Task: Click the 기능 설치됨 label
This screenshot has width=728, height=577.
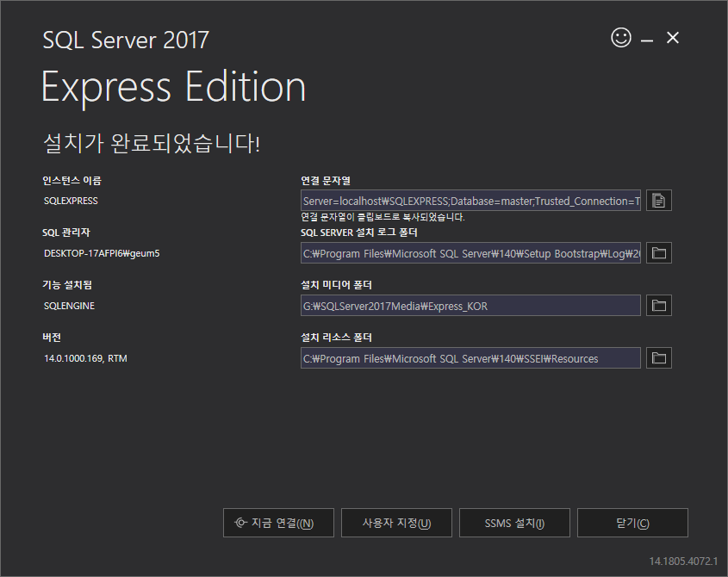Action: (67, 285)
